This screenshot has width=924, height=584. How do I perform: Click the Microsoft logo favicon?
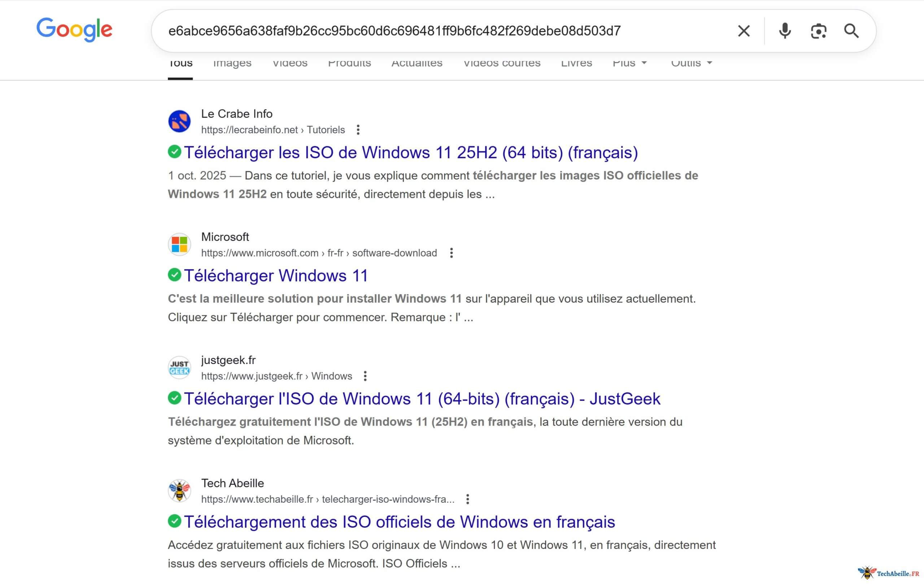tap(179, 244)
